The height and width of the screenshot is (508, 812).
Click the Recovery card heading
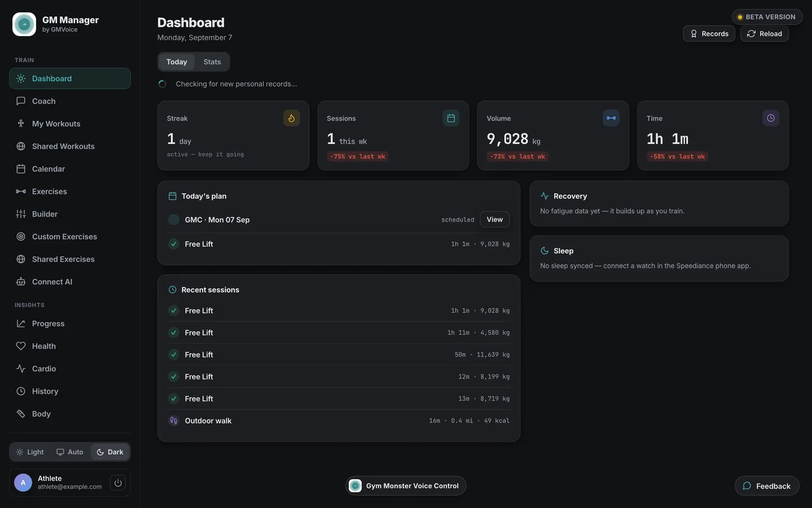click(x=570, y=196)
